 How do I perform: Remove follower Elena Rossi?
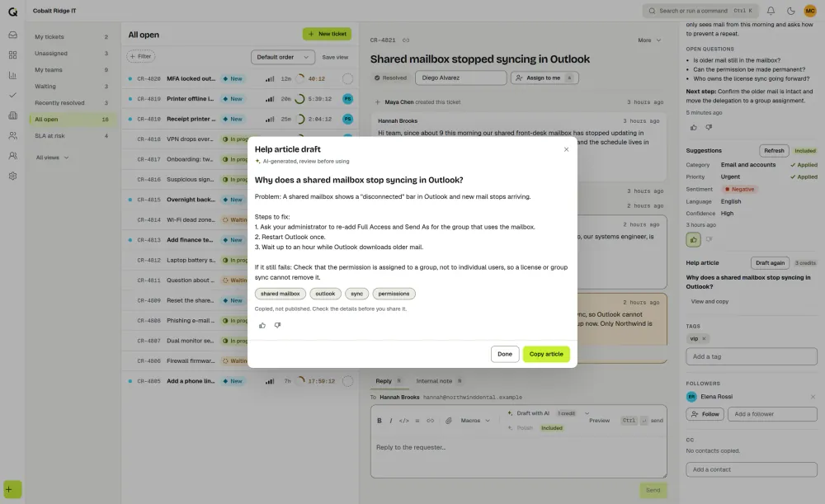tap(813, 397)
